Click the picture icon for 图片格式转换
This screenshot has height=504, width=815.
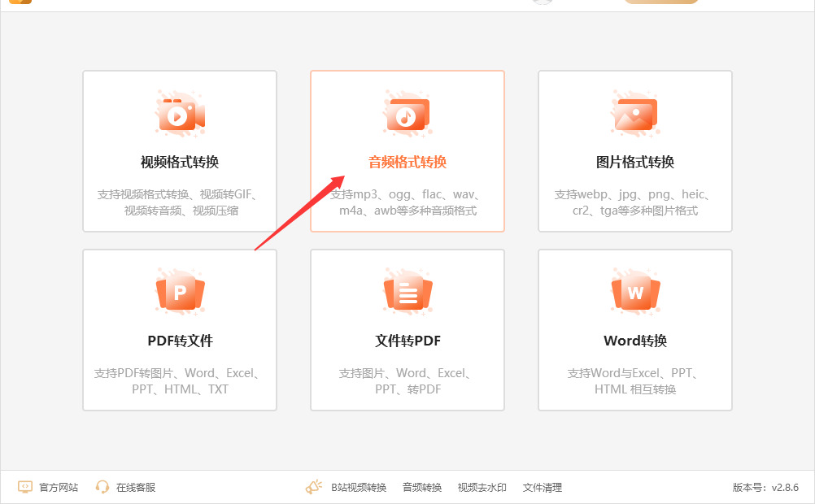point(635,115)
